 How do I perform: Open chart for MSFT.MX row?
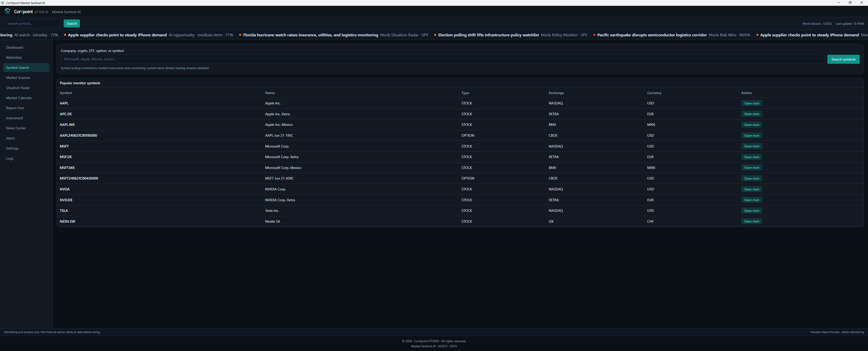tap(751, 167)
